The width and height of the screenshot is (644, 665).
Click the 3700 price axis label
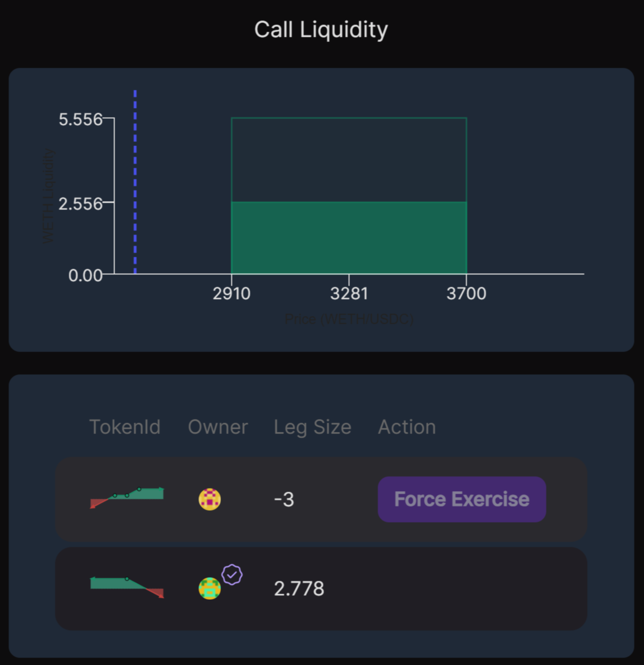(x=466, y=294)
